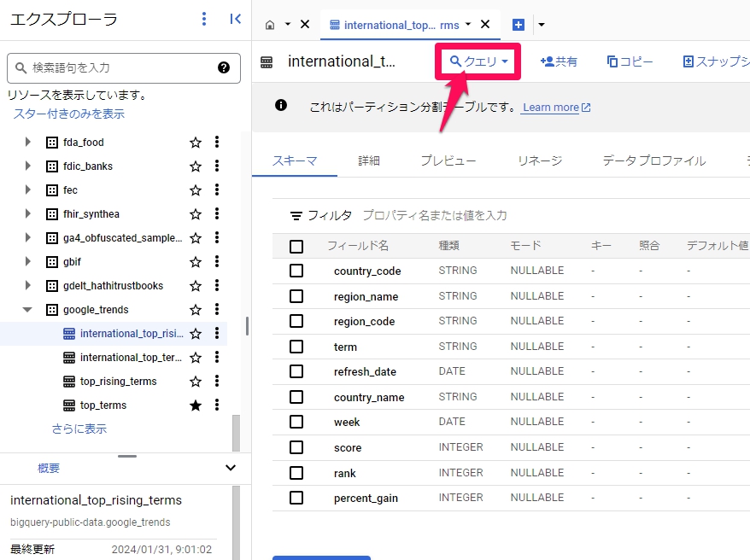
Task: Click the filter icon beside フィルタ
Action: [x=296, y=216]
